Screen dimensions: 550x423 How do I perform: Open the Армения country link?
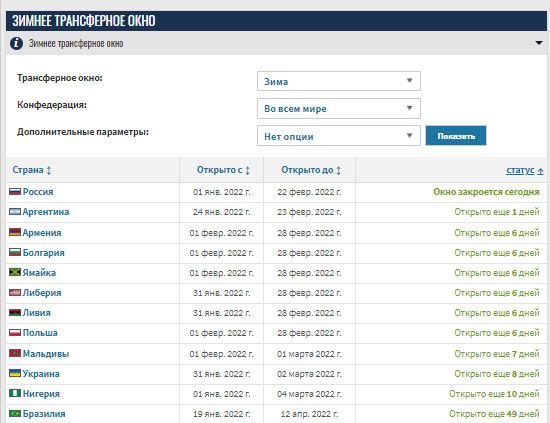click(x=42, y=233)
